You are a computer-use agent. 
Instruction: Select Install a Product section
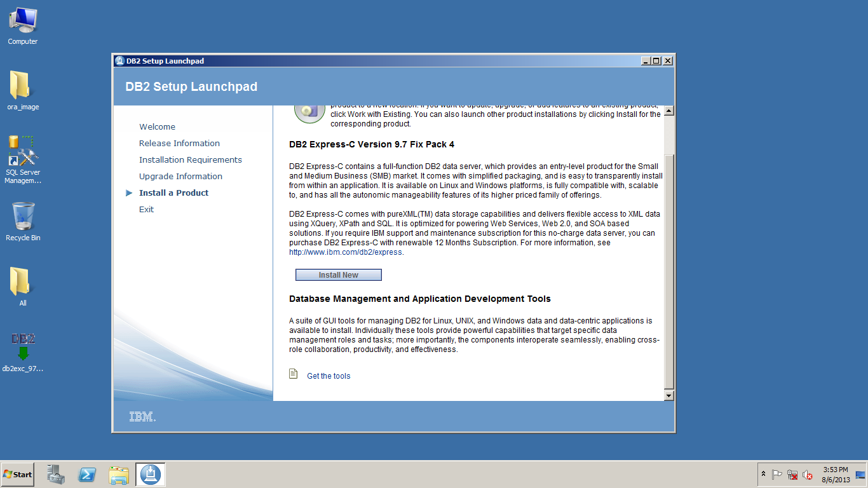pyautogui.click(x=173, y=193)
